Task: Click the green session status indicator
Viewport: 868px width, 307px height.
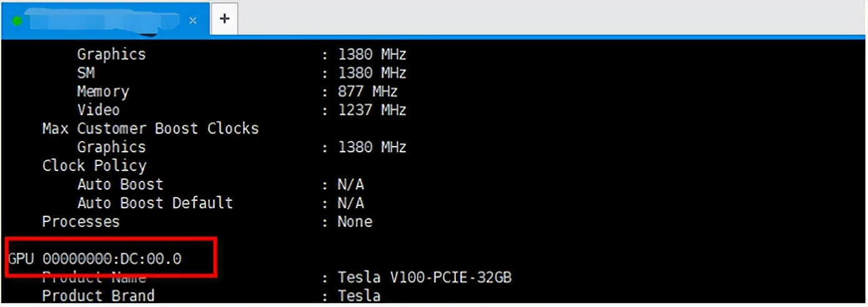Action: pos(17,21)
